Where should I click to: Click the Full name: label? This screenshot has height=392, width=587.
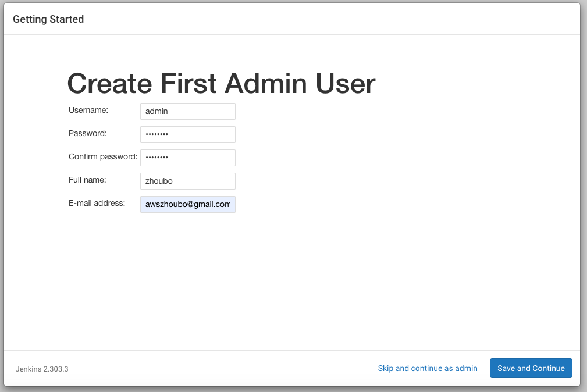click(87, 180)
